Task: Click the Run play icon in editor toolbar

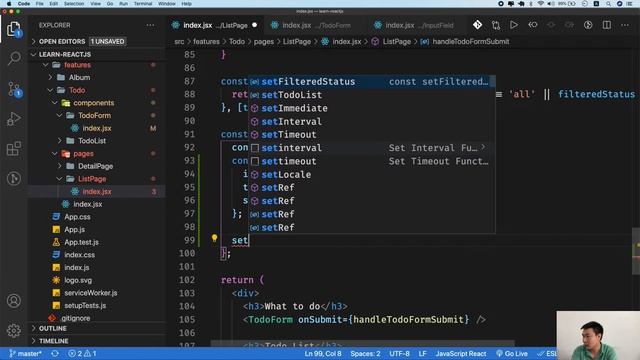Action: click(513, 25)
